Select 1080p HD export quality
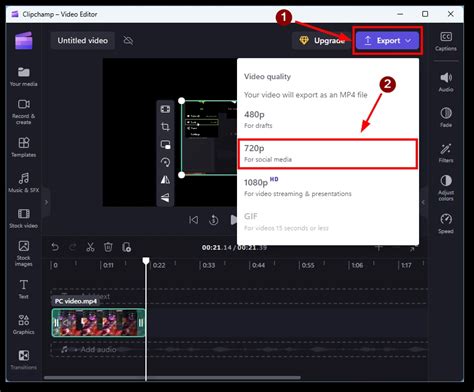Viewport: 474px width, 392px height. pyautogui.click(x=328, y=187)
